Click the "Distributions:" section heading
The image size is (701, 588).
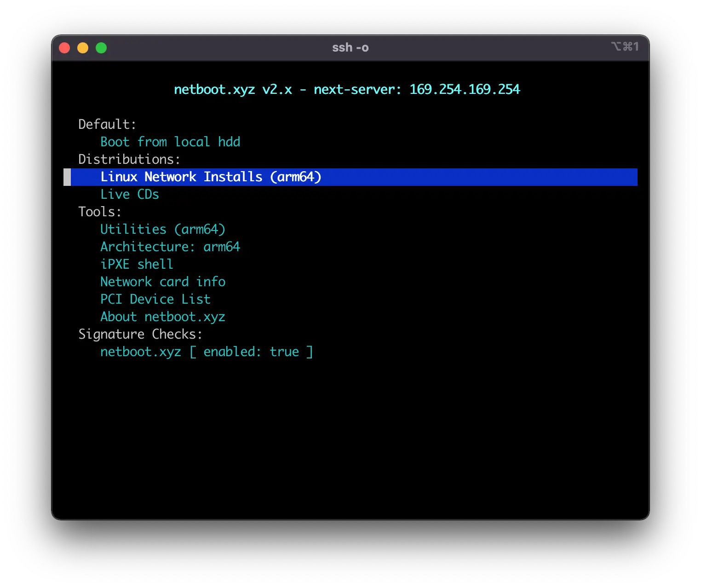click(129, 160)
